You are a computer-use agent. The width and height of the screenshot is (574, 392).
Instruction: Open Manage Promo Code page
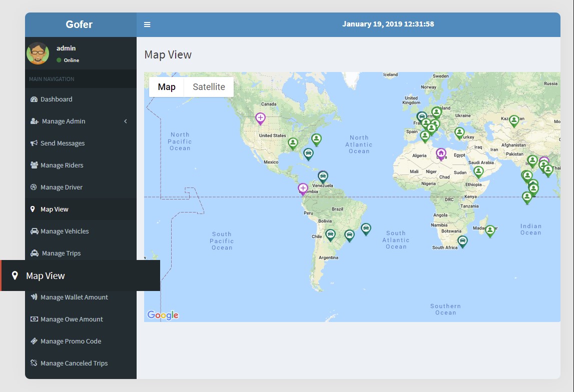[x=71, y=341]
